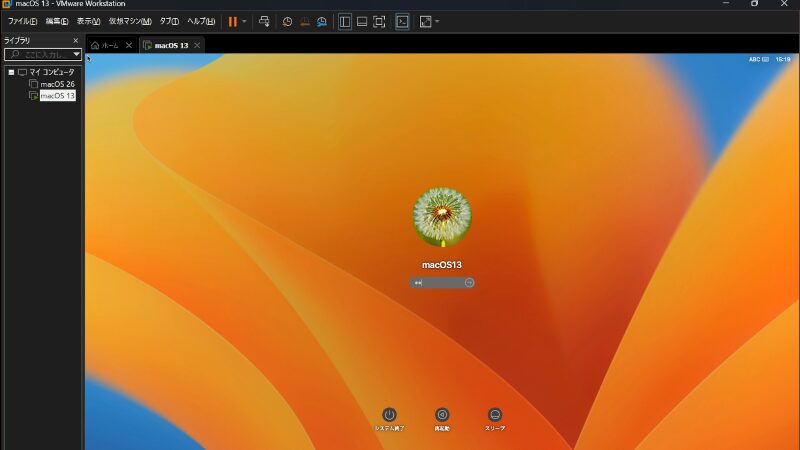Submit the password with the arrow button

coord(469,283)
